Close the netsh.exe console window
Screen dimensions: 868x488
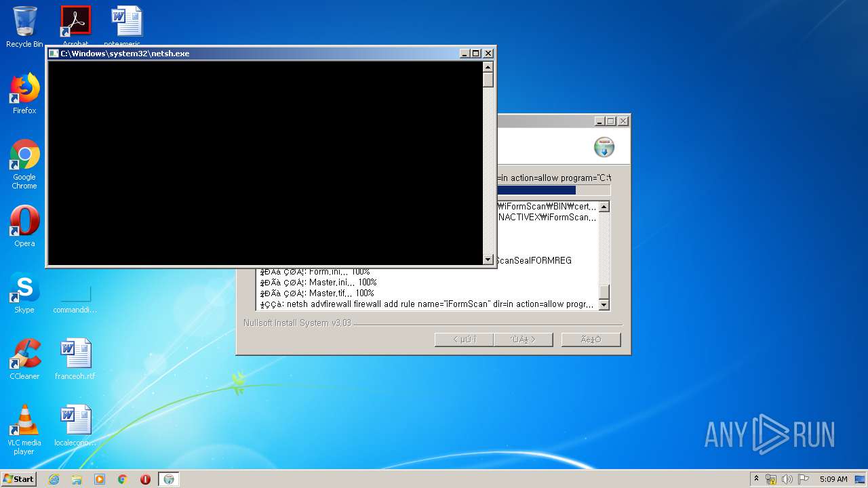[488, 54]
